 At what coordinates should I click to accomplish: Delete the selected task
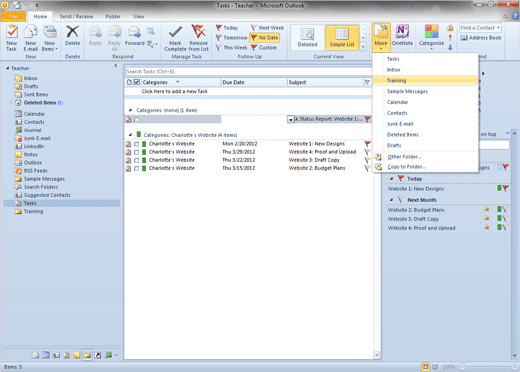72,36
